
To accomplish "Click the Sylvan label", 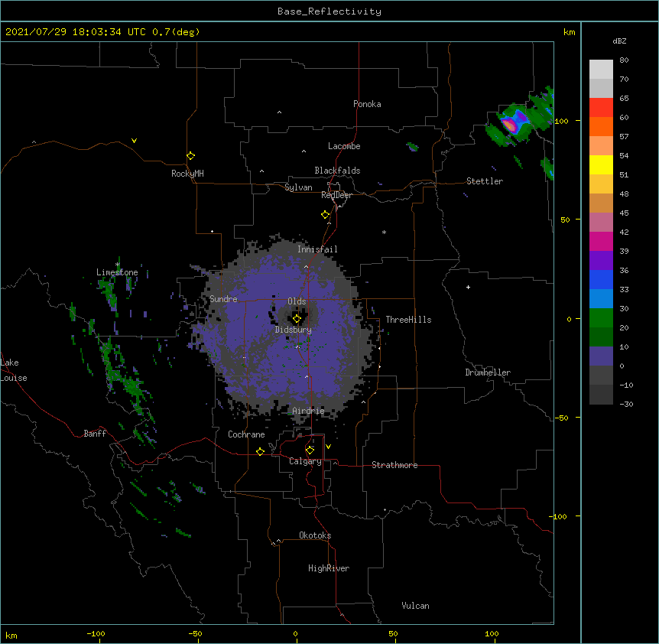I will point(298,187).
